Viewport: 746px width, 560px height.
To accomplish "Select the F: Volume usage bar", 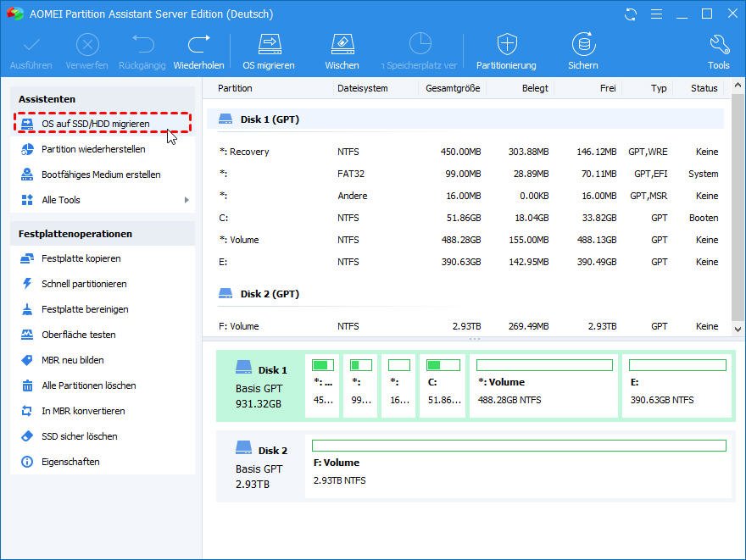I will coord(519,446).
